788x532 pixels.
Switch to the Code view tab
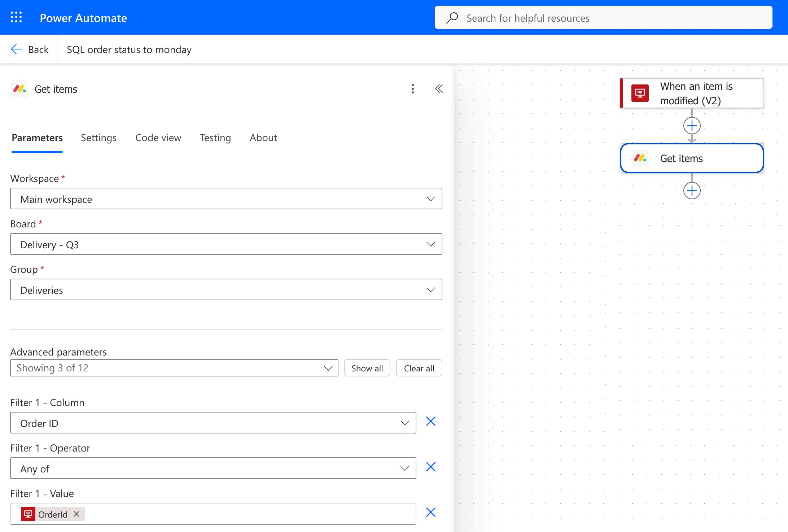(158, 138)
